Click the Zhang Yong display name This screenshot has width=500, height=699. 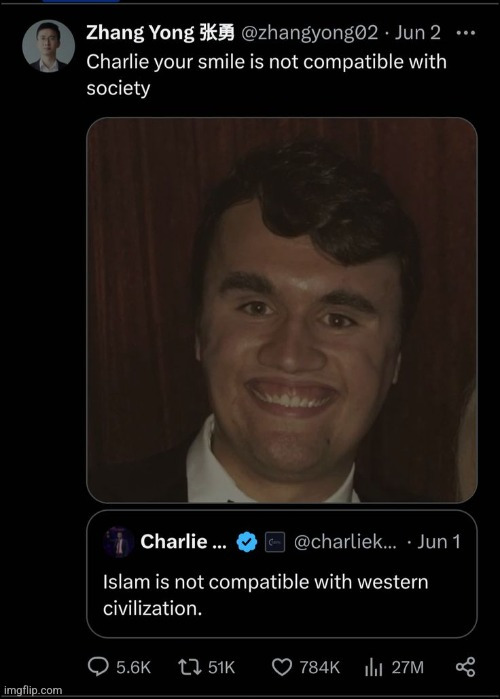[160, 33]
